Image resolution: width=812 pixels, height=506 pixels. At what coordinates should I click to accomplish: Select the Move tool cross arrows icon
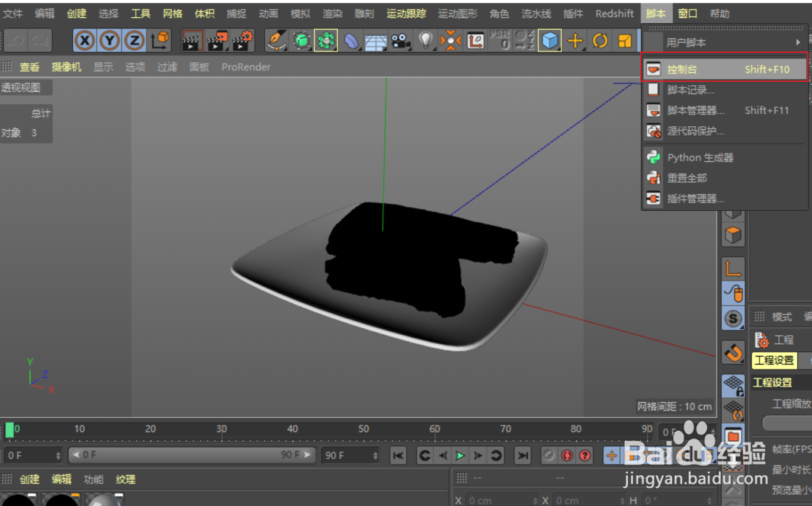[575, 40]
